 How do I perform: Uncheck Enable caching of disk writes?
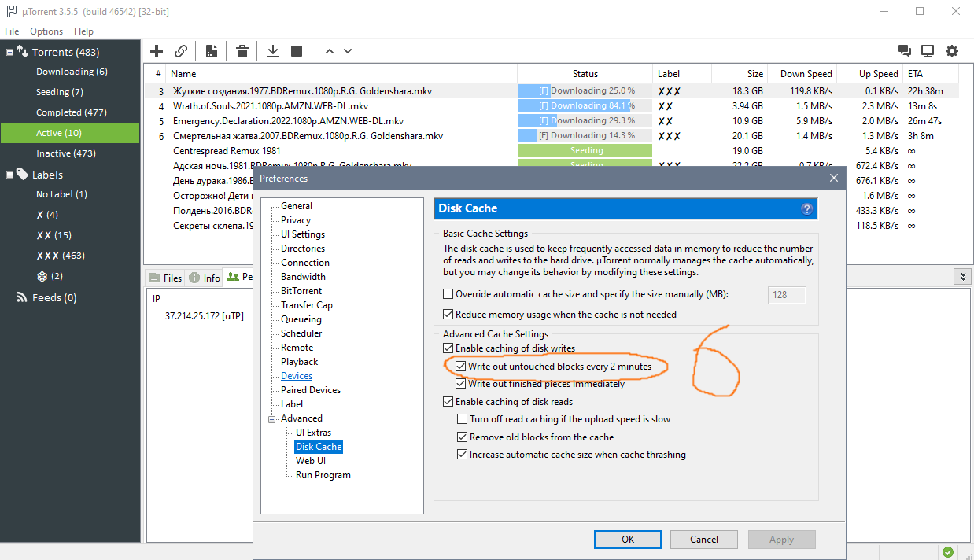click(x=448, y=348)
